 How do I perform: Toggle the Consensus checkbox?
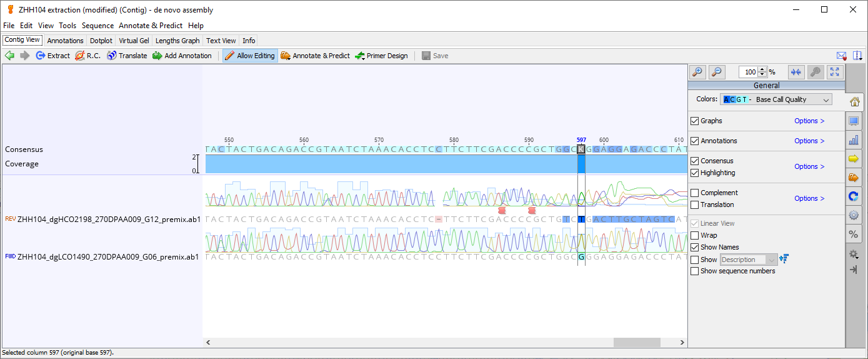point(694,161)
